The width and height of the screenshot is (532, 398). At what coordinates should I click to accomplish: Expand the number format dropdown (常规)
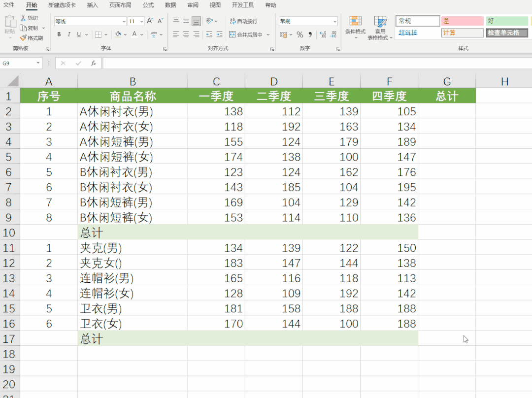point(335,22)
